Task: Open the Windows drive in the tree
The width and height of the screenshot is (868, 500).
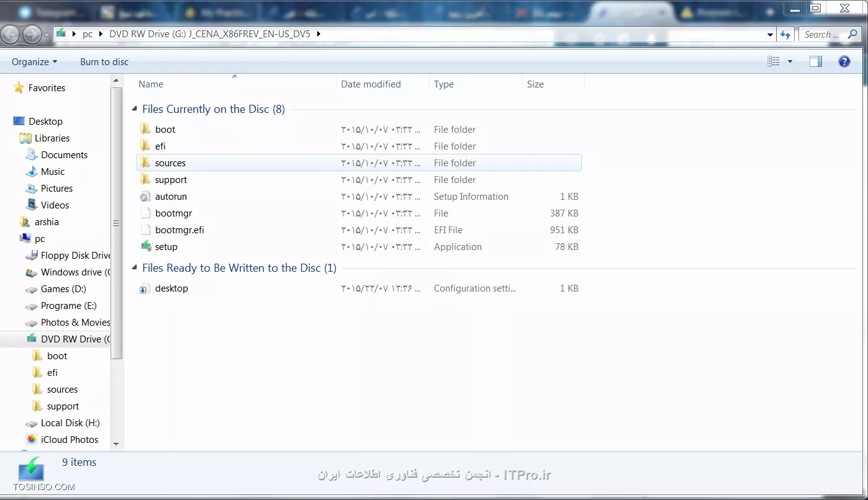Action: click(x=75, y=272)
